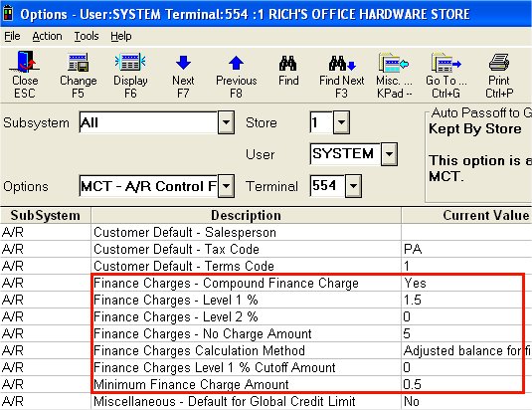Open the File menu
This screenshot has height=410, width=532.
coord(12,36)
